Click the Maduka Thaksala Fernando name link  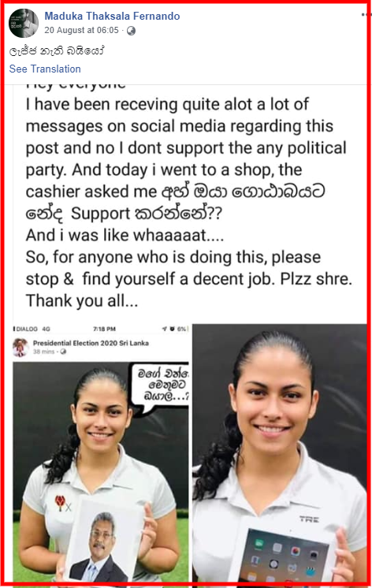(x=112, y=16)
